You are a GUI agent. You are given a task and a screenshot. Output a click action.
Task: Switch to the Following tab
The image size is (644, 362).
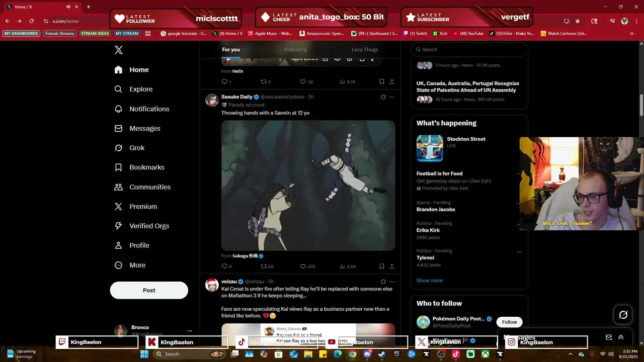click(296, 49)
